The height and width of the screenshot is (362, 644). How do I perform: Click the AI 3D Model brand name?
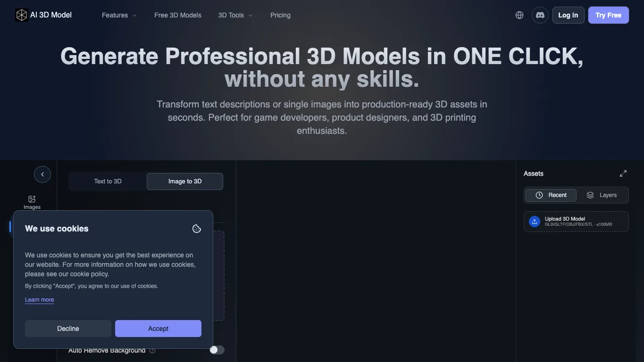(x=51, y=15)
